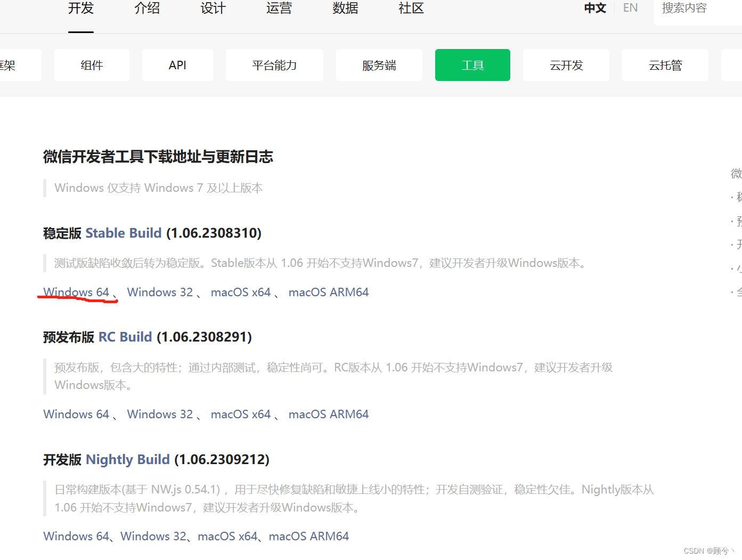Click the 微信开发者工具下载地址与更新日志 title
This screenshot has height=560, width=742.
(x=158, y=157)
